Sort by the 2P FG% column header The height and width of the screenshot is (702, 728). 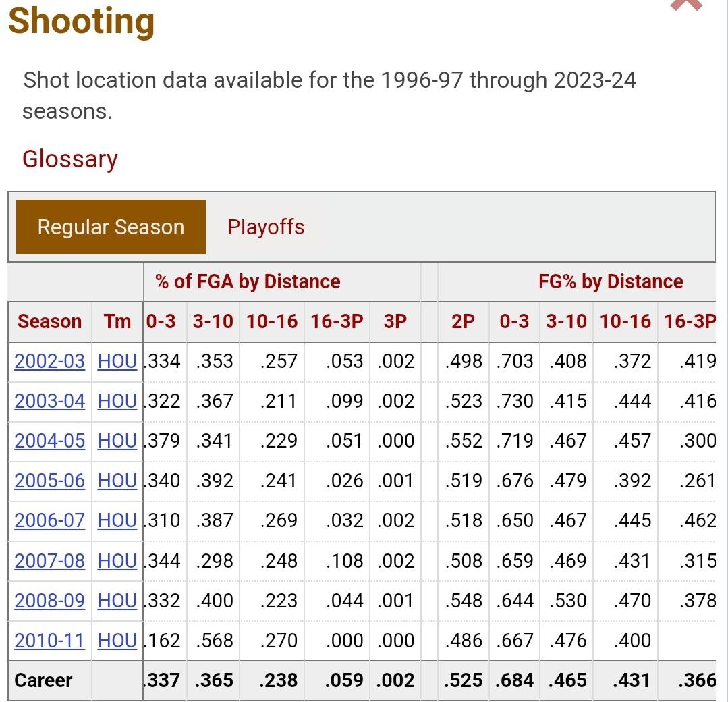(463, 322)
